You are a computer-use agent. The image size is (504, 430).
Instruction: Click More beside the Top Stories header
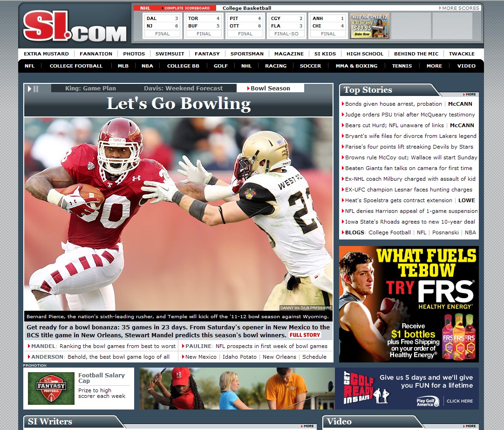[x=470, y=95]
